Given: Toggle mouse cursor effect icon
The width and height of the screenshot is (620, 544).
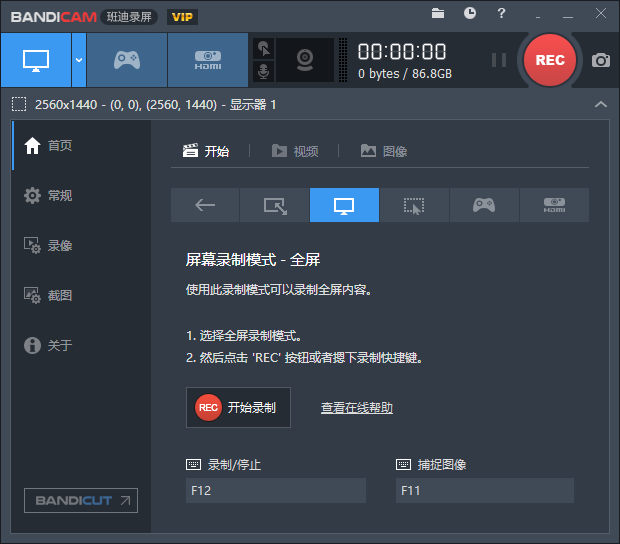Looking at the screenshot, I should tap(263, 49).
